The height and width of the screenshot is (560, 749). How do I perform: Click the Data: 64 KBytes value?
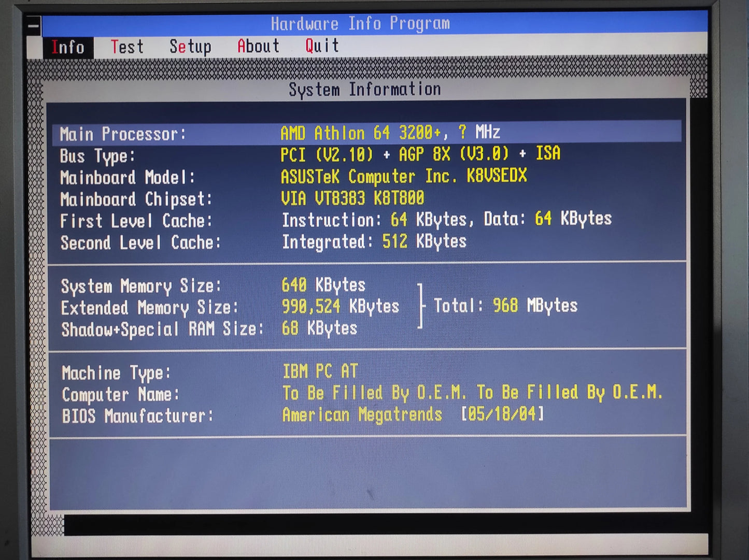(x=548, y=219)
